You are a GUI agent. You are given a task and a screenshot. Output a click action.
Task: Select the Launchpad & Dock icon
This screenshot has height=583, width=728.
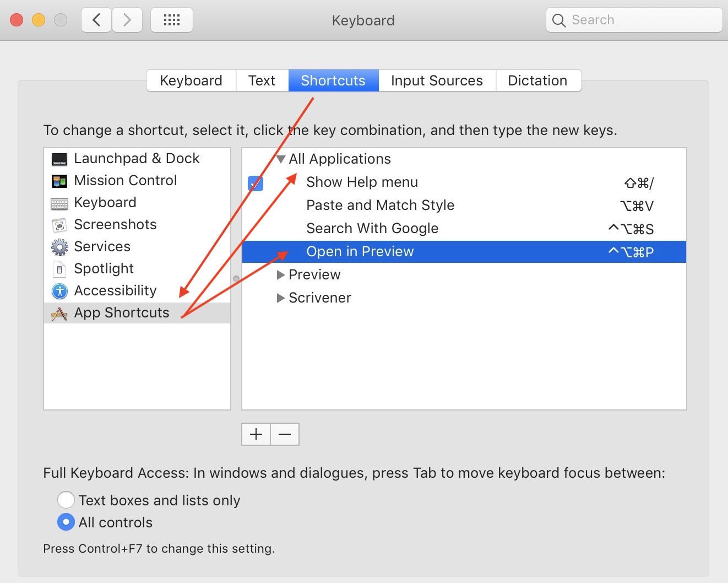coord(59,159)
